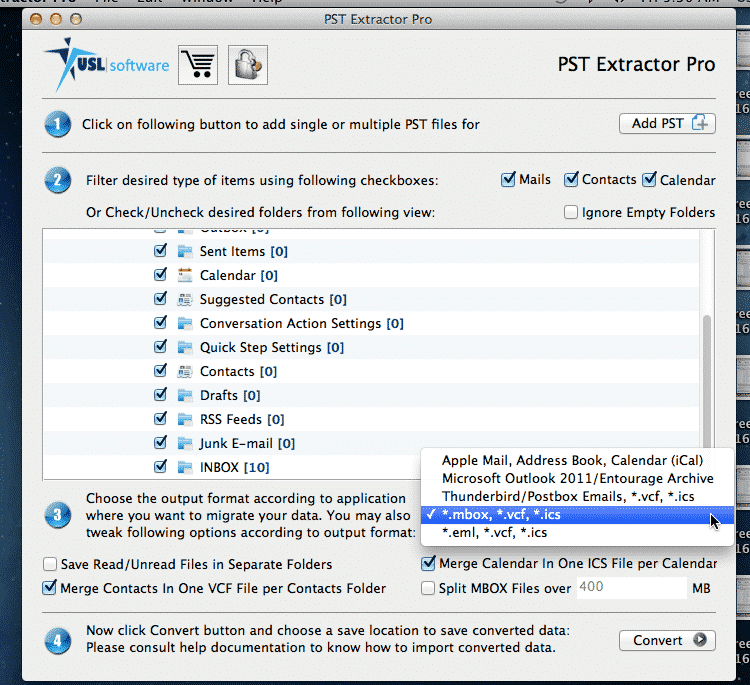Viewport: 750px width, 685px height.
Task: Toggle the Contacts filter checkbox
Action: pos(571,179)
